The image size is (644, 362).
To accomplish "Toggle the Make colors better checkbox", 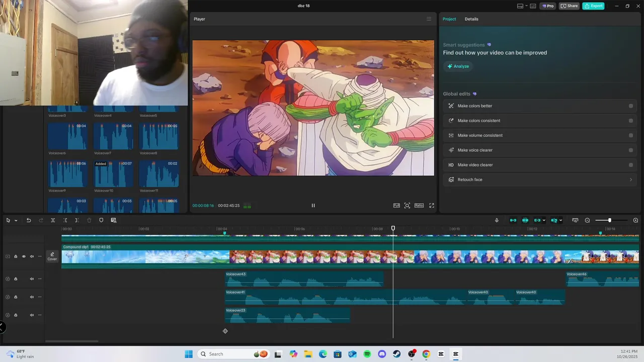I will pos(631,106).
